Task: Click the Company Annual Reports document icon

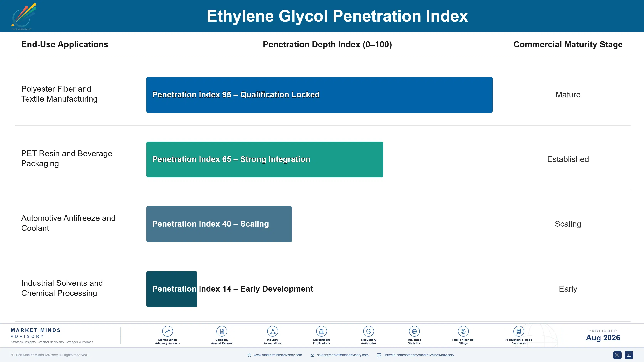Action: [x=222, y=331]
